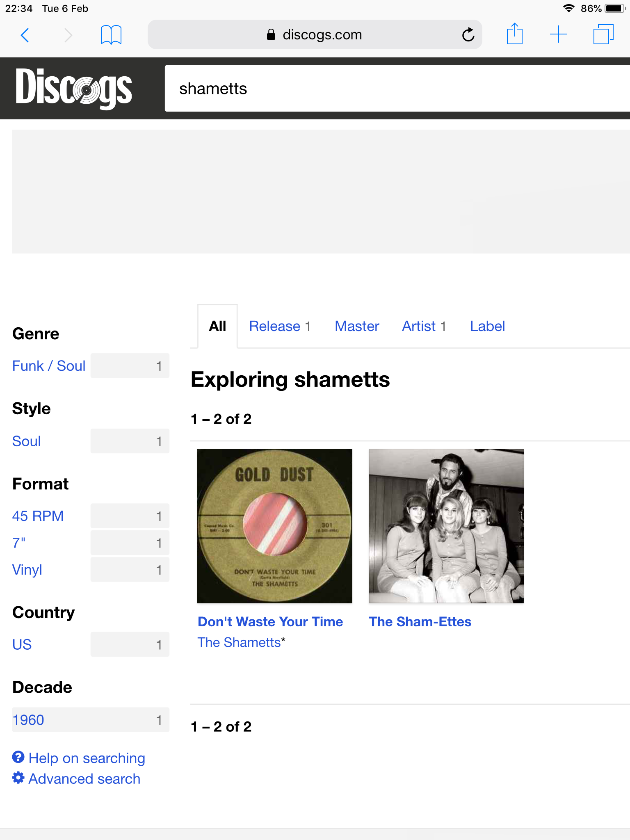Image resolution: width=630 pixels, height=840 pixels.
Task: Click the Exploring shametts heading
Action: tap(290, 379)
